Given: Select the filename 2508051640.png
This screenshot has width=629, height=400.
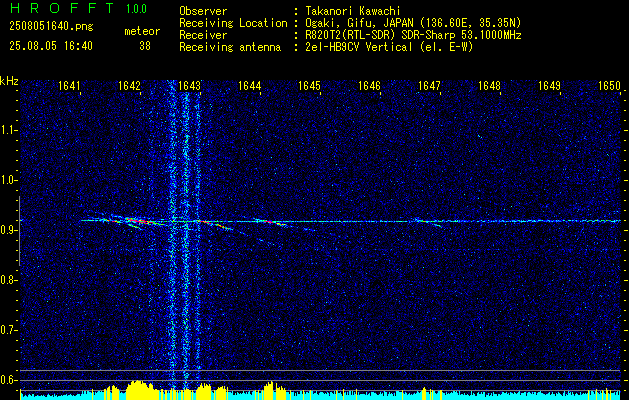Looking at the screenshot, I should (51, 27).
